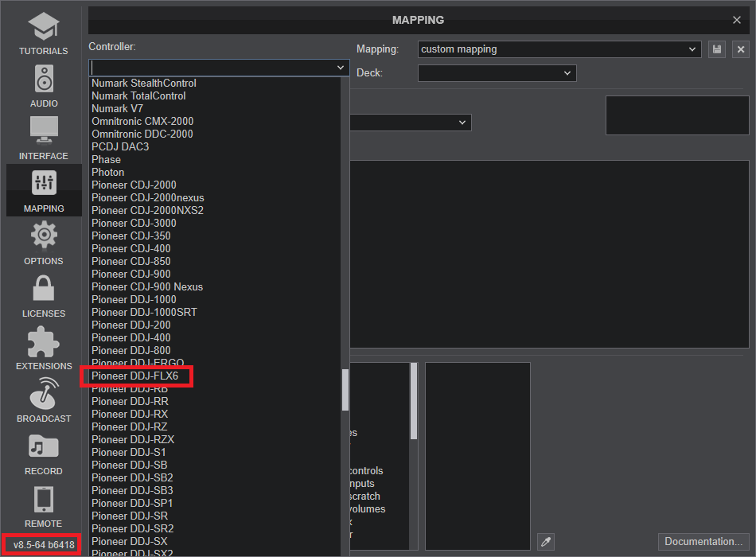Pick Pioneer DDJ-SB from list
This screenshot has width=756, height=557.
[129, 465]
